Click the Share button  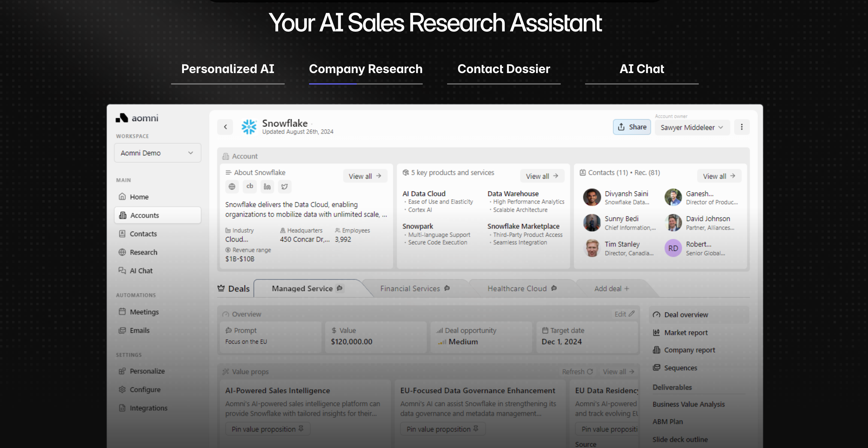(x=632, y=127)
